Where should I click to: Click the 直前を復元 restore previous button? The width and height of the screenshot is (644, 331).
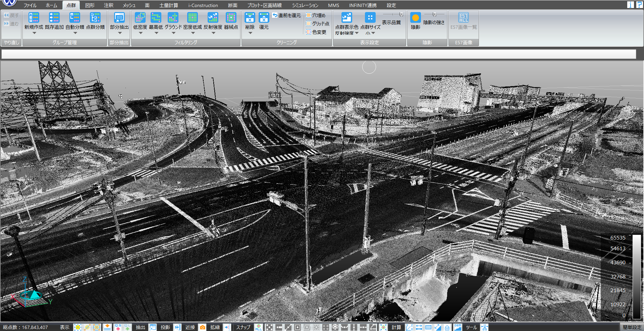point(286,15)
